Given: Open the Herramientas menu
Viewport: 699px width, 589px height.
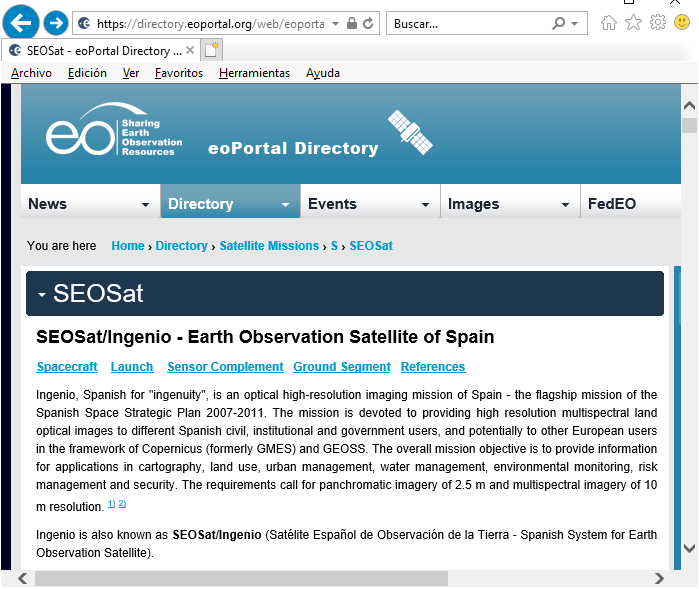Looking at the screenshot, I should tap(254, 73).
